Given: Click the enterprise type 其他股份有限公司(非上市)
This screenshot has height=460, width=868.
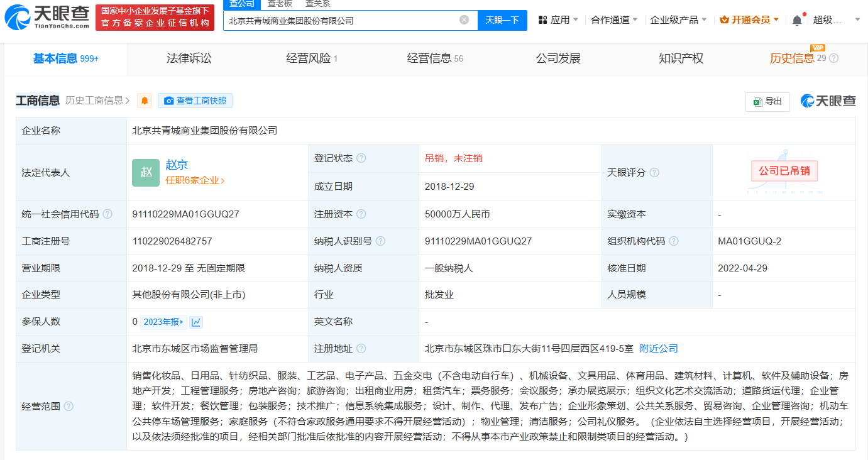Looking at the screenshot, I should (x=189, y=295).
